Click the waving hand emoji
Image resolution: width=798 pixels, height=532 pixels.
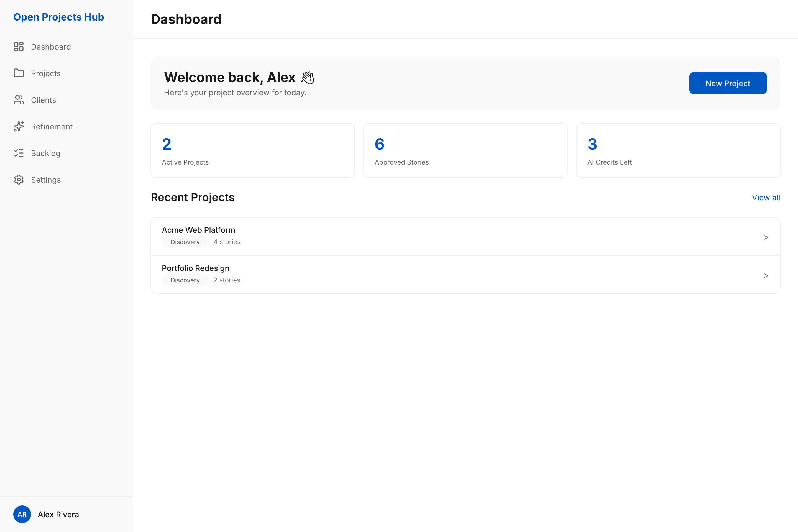point(307,77)
